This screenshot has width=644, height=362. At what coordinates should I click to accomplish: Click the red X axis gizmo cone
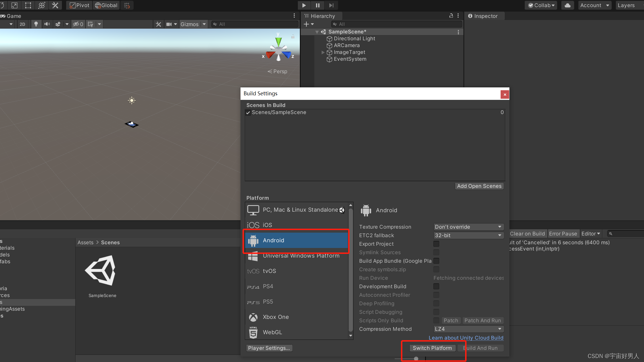271,54
